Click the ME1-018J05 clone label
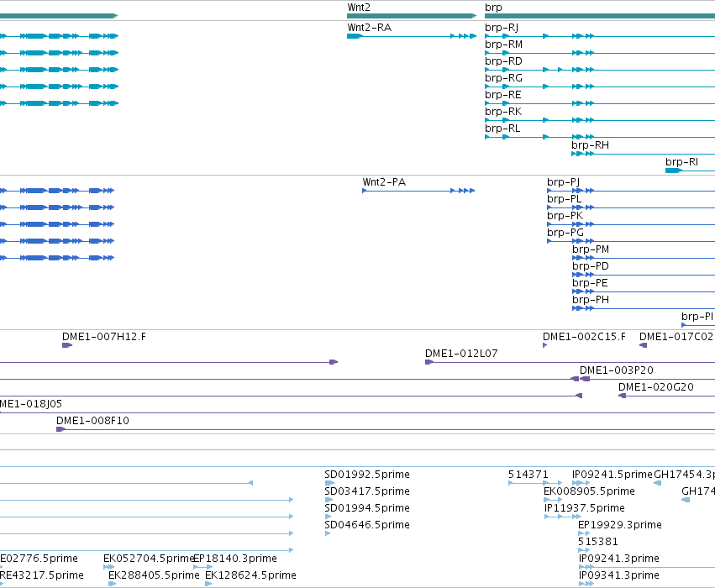Image resolution: width=715 pixels, height=588 pixels. coord(31,404)
